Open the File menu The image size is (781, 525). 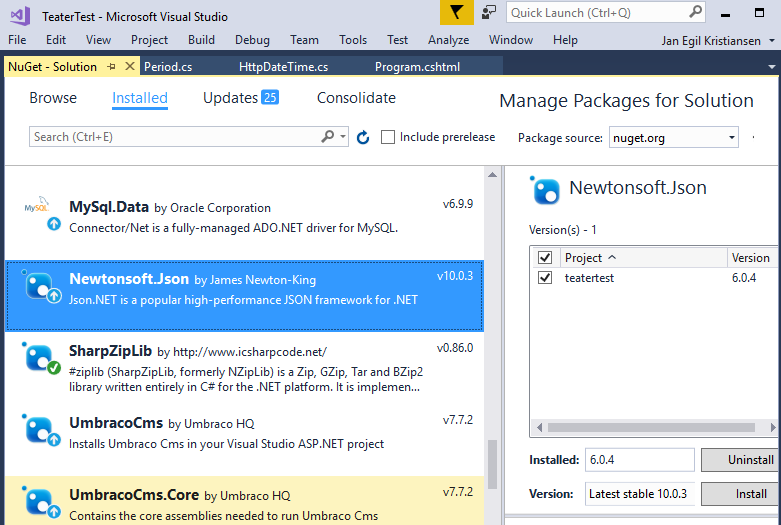click(x=17, y=40)
